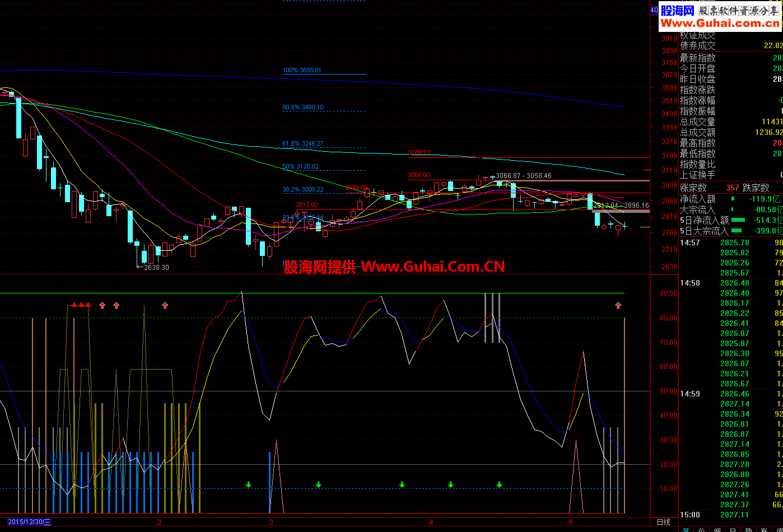Click the 最低指数 row

point(731,153)
